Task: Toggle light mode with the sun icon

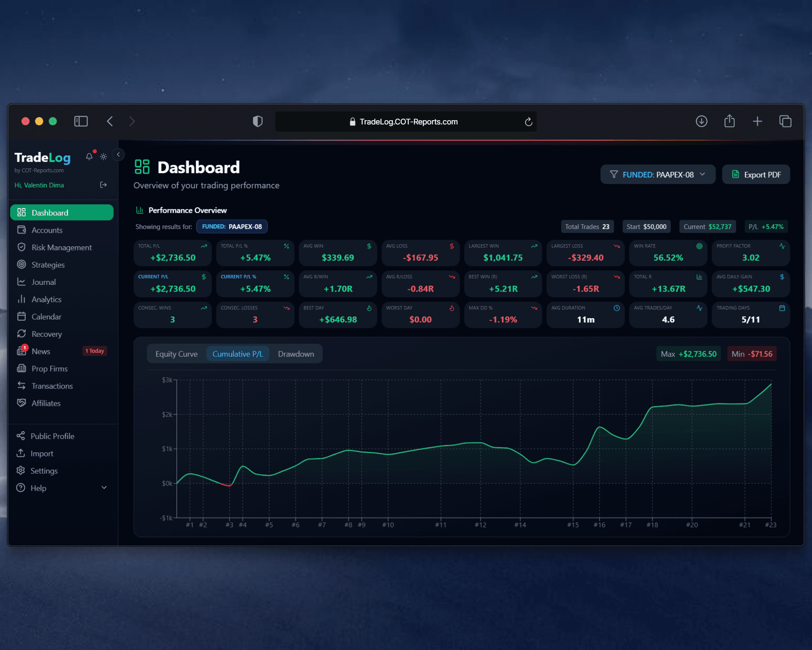Action: (x=103, y=156)
